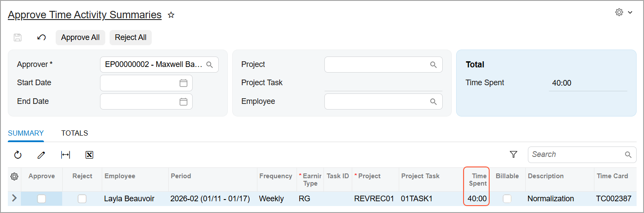Click the Fit to Screen columns icon
Viewport: 644px width, 213px height.
coord(66,155)
